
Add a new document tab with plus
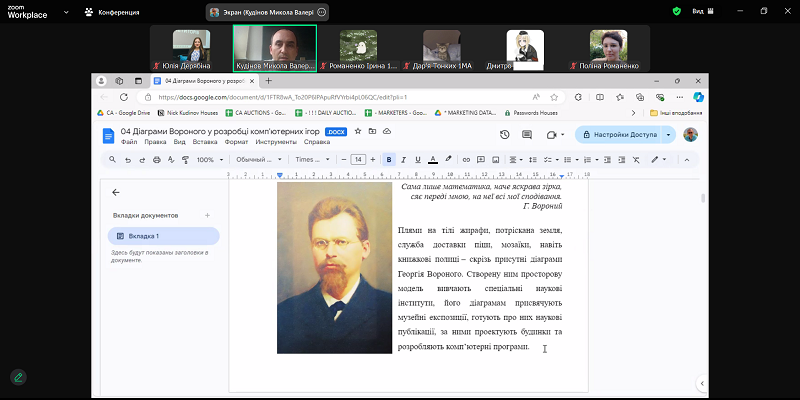coord(207,215)
